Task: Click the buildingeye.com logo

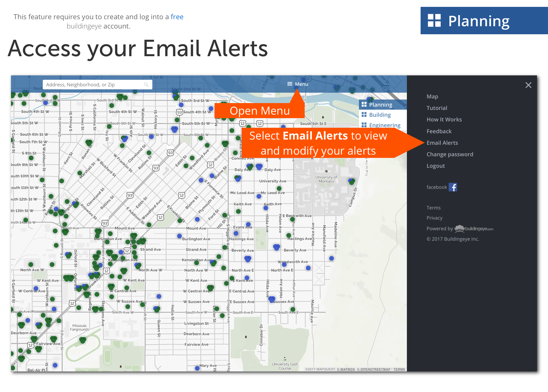Action: (x=474, y=228)
